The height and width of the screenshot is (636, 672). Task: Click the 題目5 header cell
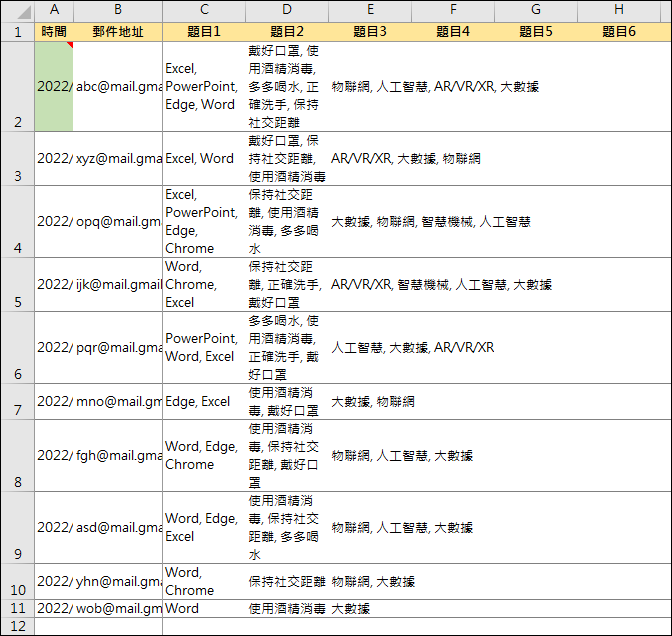[536, 32]
